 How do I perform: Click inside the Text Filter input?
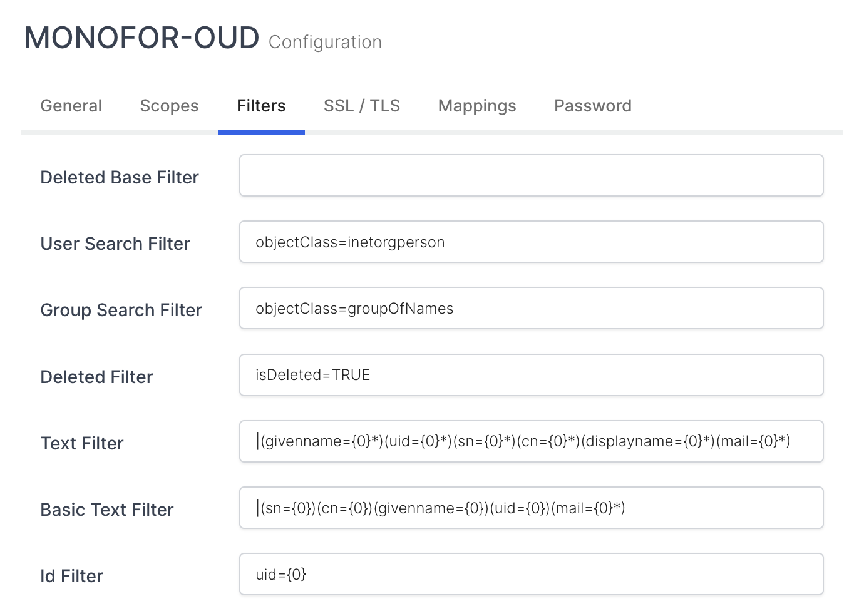531,441
